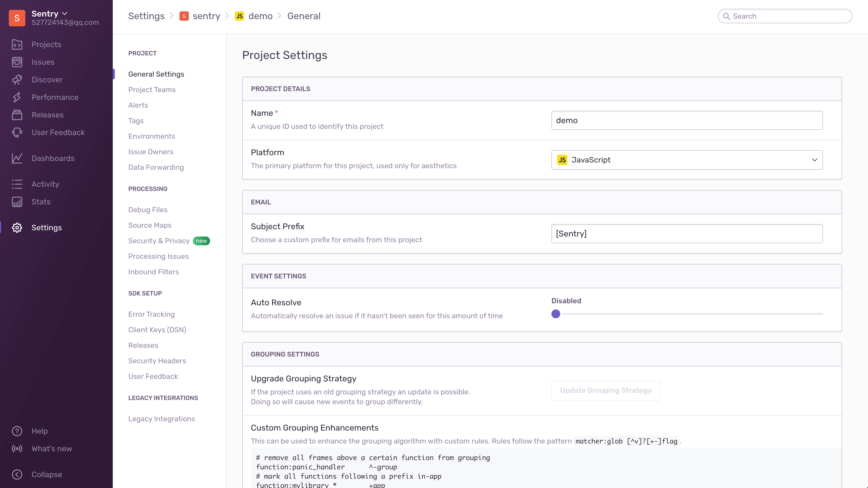Click the What's new broadcast icon
The width and height of the screenshot is (868, 488).
[x=17, y=448]
